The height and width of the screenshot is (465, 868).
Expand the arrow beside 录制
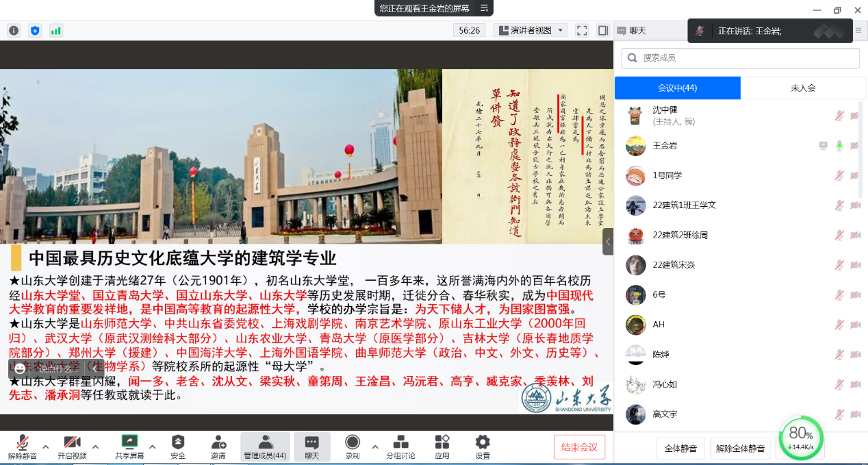(x=375, y=447)
